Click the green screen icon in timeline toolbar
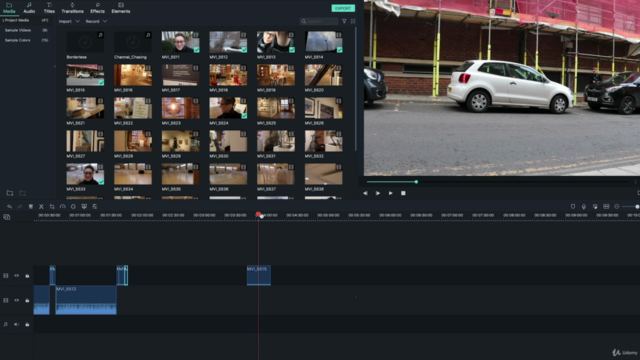Image resolution: width=640 pixels, height=360 pixels. 84,207
